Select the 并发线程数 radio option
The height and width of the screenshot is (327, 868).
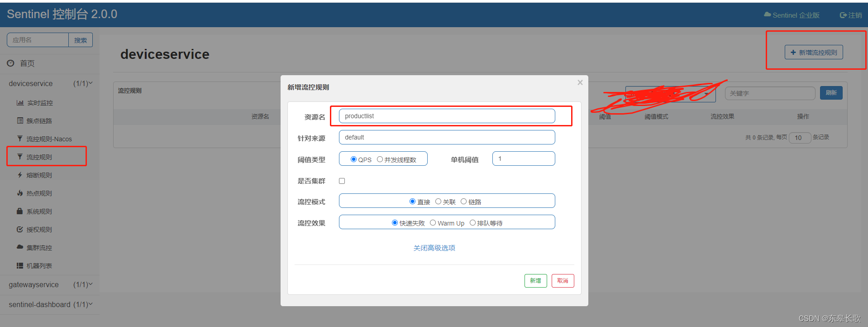coord(380,159)
